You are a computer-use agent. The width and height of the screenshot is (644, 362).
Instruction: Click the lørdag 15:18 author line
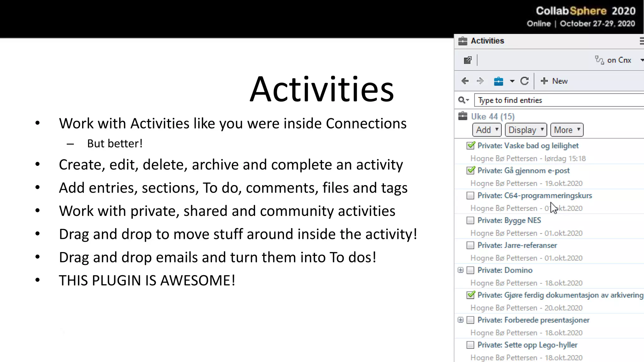[528, 158]
